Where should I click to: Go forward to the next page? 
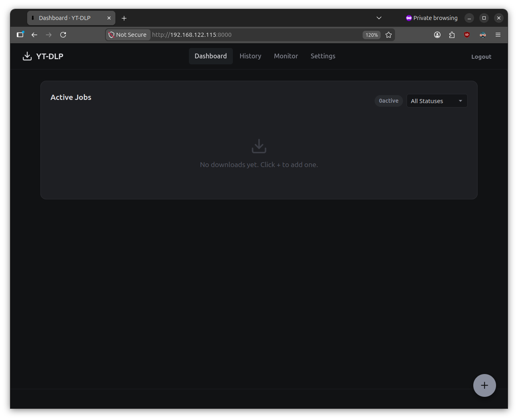[x=49, y=35]
